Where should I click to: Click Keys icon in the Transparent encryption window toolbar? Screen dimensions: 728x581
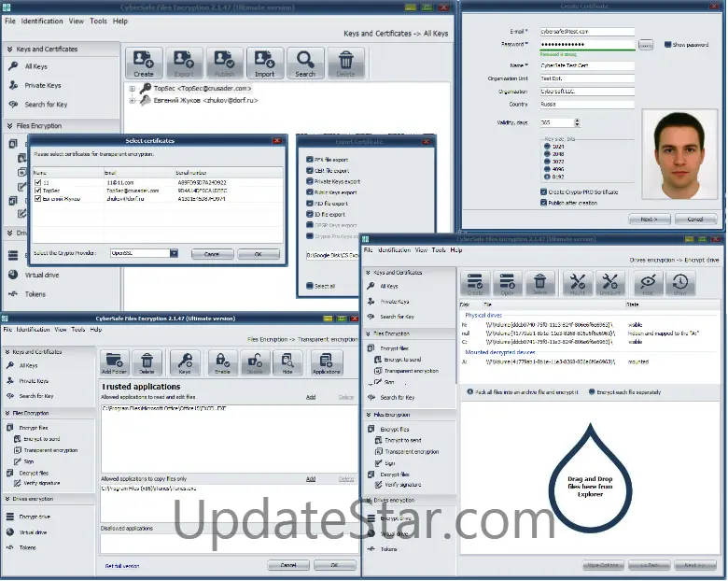[x=185, y=362]
